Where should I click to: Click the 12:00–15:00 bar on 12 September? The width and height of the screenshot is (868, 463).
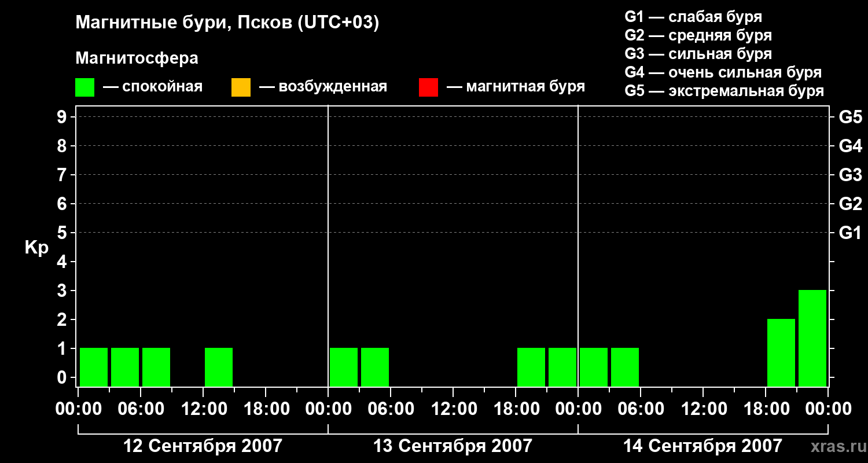click(x=219, y=367)
